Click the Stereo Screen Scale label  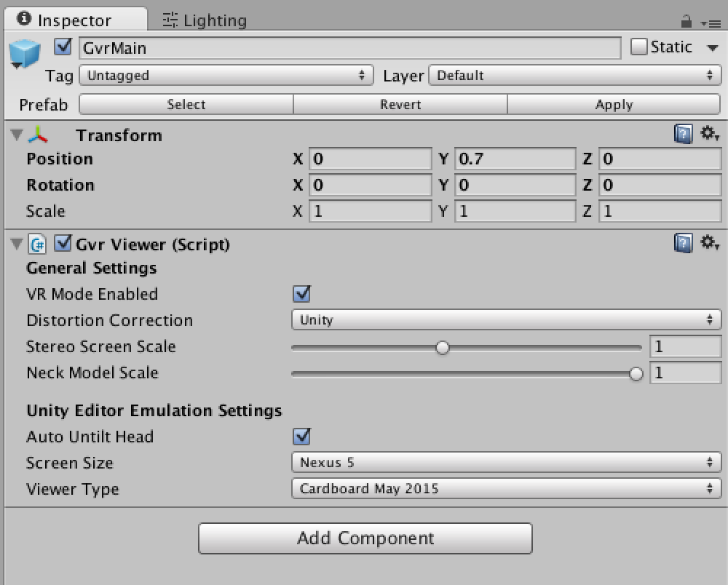pyautogui.click(x=101, y=346)
